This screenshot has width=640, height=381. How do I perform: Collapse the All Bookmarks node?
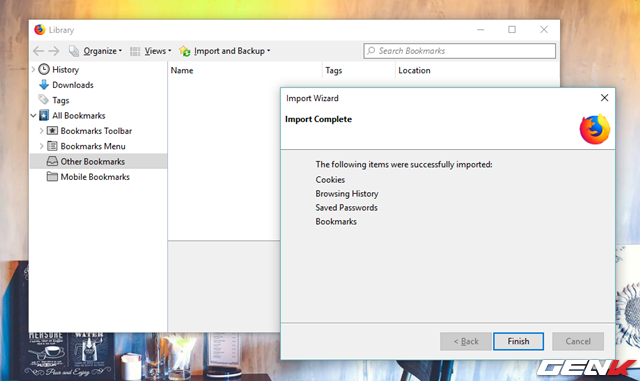(x=33, y=116)
